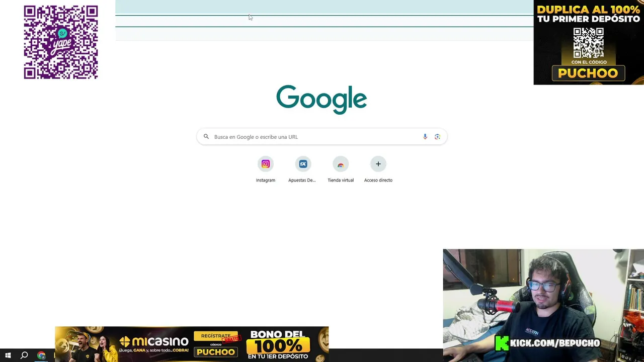Open the Windows Start menu
This screenshot has height=362, width=644.
[x=8, y=355]
